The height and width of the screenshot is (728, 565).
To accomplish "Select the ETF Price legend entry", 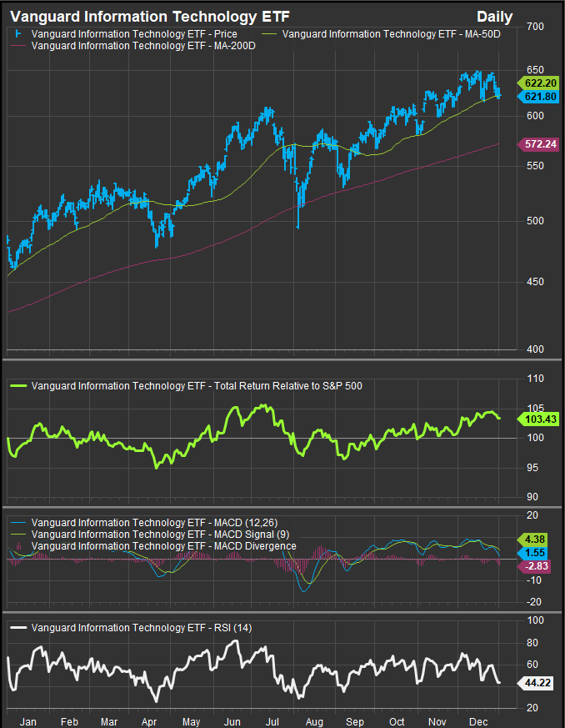I will pos(134,34).
